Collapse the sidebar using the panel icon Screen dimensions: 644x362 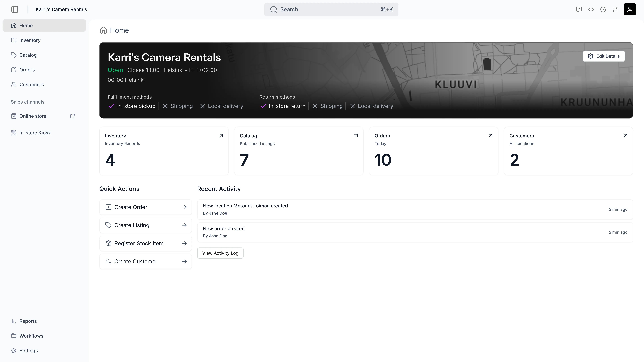click(15, 9)
